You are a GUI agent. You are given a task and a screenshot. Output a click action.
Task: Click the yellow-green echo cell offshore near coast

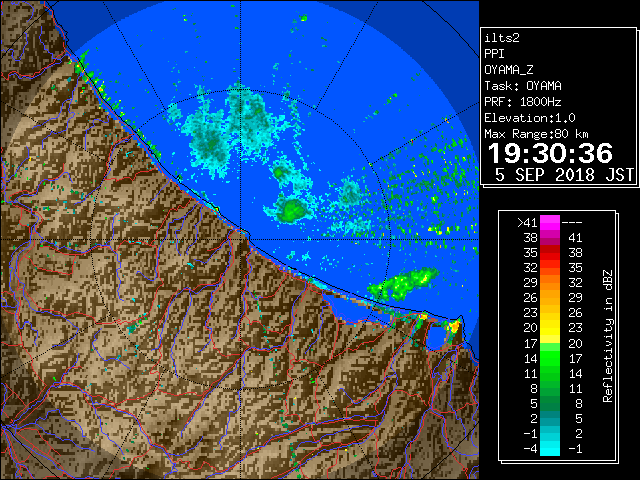coord(404,283)
